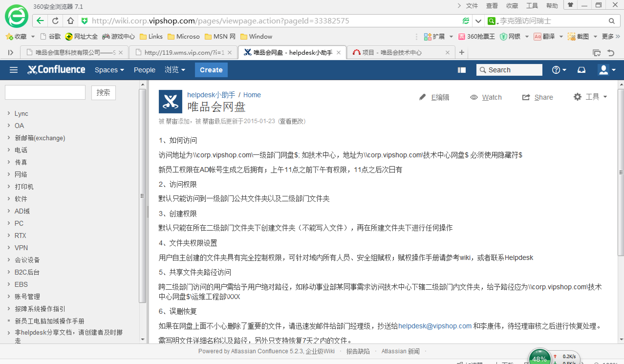The width and height of the screenshot is (624, 364).
Task: Focus the sidebar search text field
Action: click(x=45, y=92)
